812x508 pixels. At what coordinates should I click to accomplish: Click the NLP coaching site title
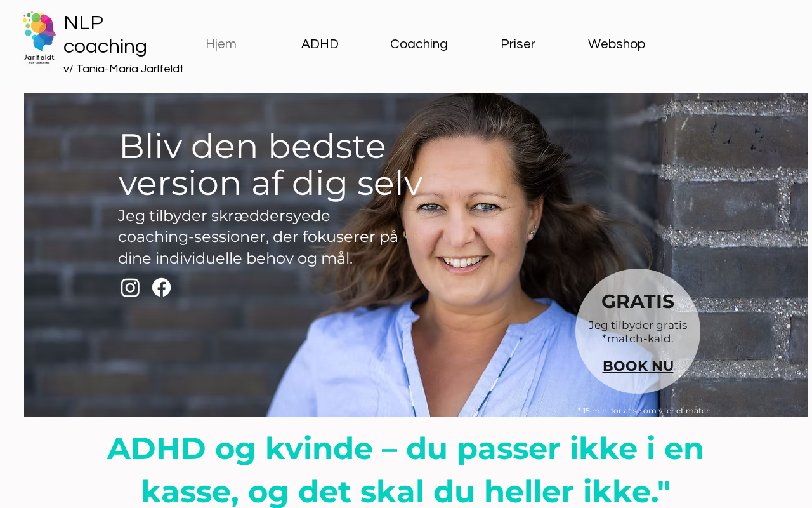click(x=105, y=34)
